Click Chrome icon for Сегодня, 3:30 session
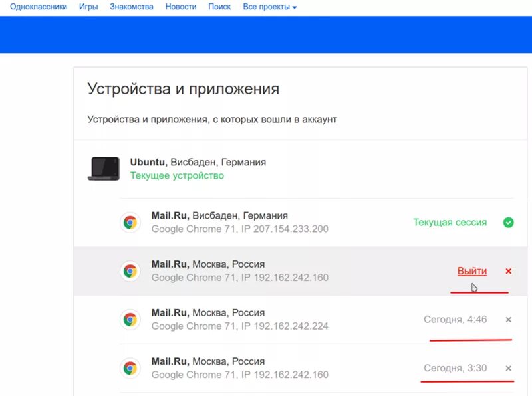The width and height of the screenshot is (532, 396). tap(130, 368)
